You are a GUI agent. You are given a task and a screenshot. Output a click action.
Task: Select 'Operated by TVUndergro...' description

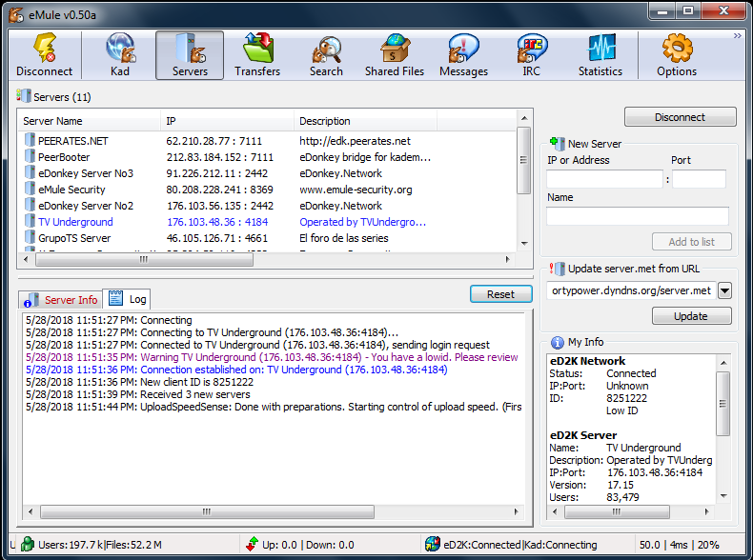click(362, 222)
